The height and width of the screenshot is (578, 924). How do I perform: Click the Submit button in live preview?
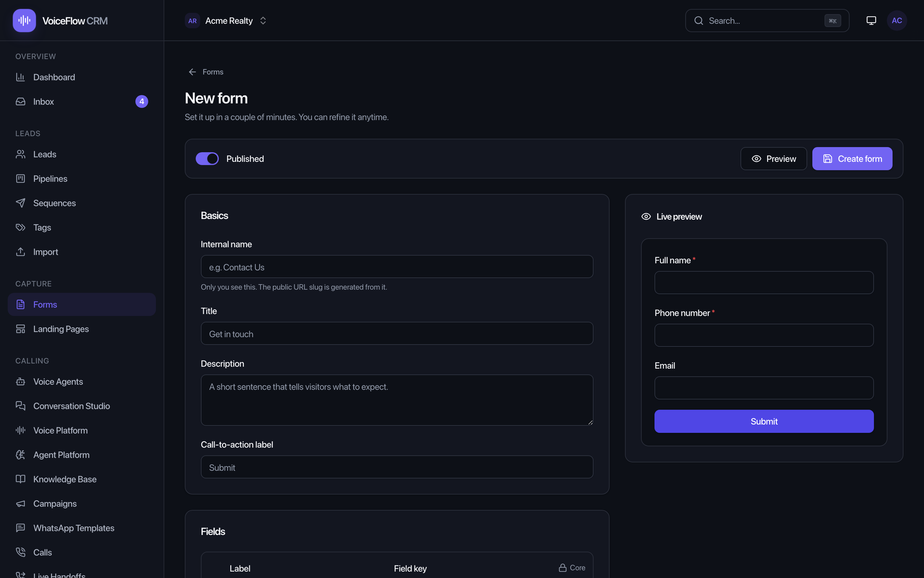(764, 421)
